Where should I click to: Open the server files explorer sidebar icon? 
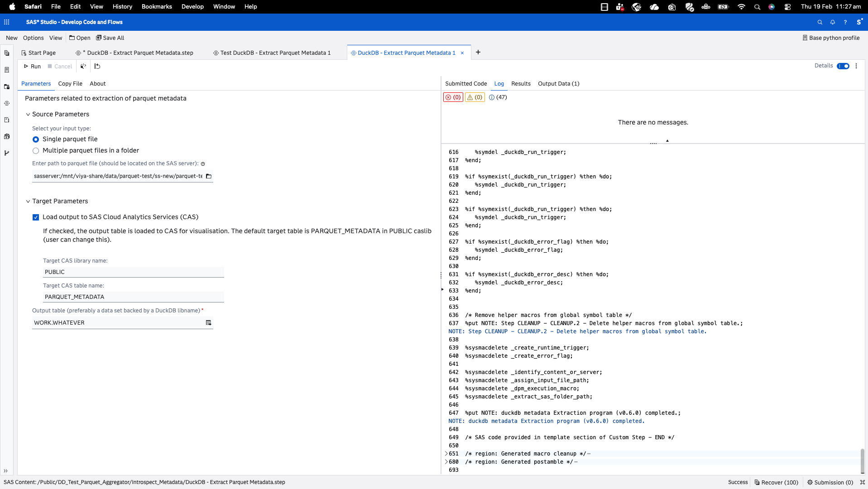tap(7, 86)
